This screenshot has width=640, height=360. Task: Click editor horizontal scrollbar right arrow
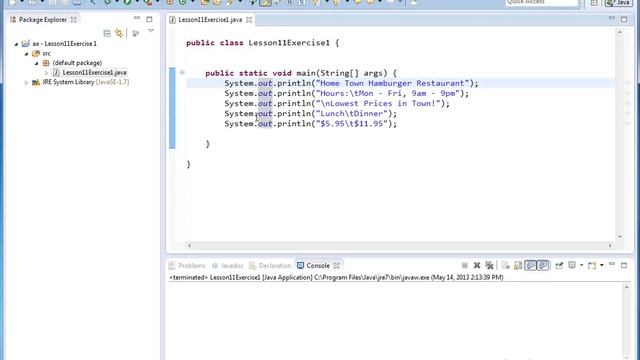[610, 245]
